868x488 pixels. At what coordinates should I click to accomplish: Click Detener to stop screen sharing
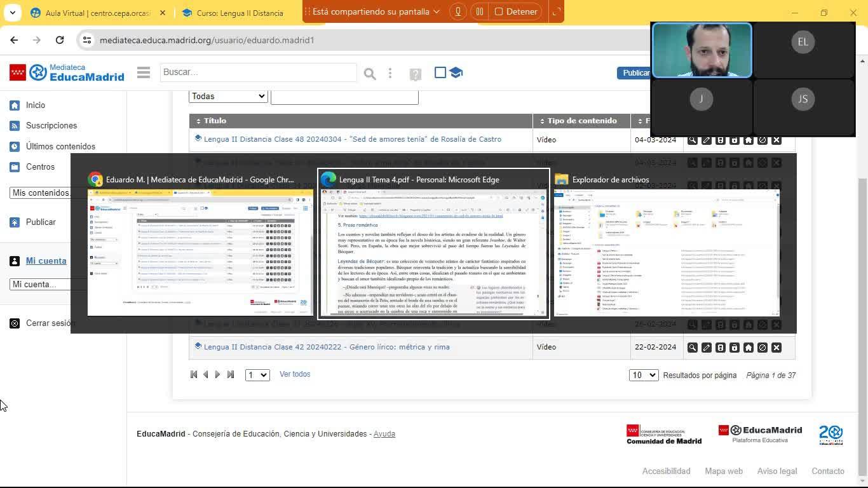click(x=517, y=11)
